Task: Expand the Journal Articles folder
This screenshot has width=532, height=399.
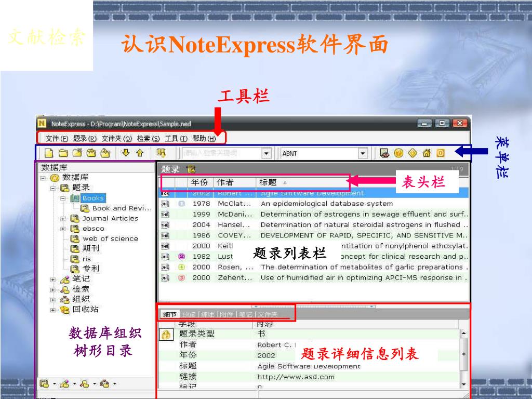Action: pyautogui.click(x=63, y=219)
